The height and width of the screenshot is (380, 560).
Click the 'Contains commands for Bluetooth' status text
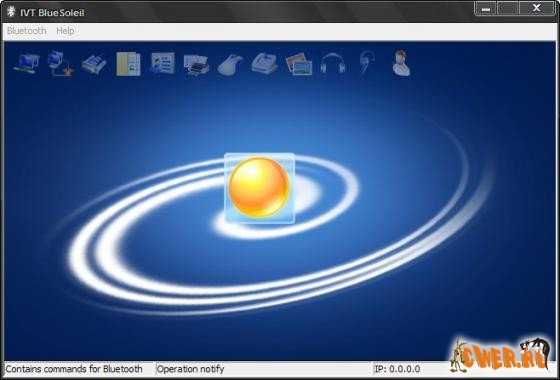point(74,369)
